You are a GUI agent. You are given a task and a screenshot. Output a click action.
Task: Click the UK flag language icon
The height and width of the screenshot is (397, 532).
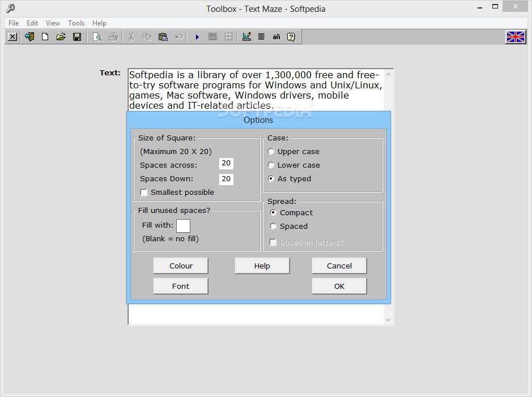pos(516,37)
